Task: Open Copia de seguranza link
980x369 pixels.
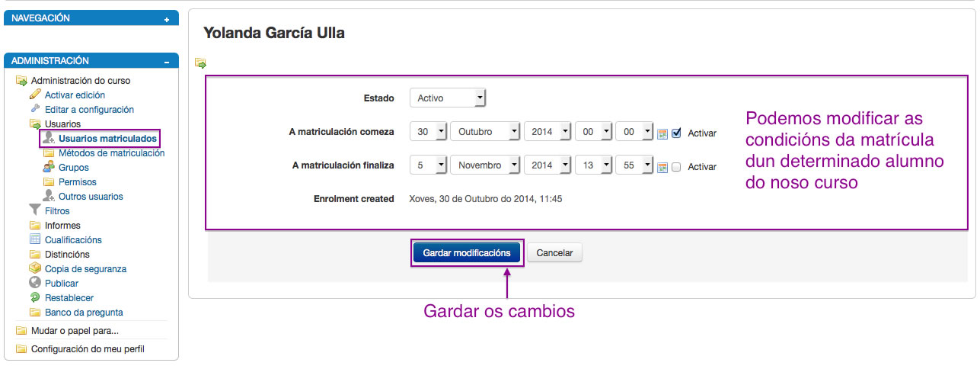Action: (85, 269)
